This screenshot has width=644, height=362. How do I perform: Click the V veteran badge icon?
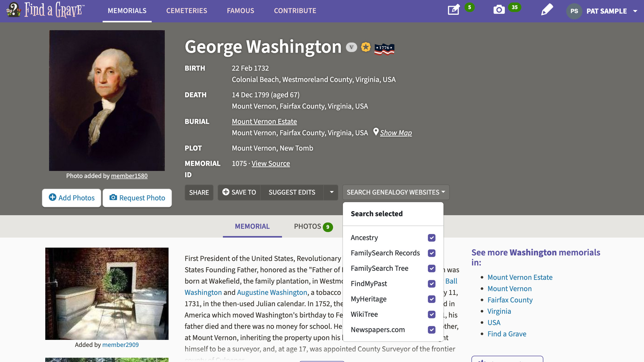tap(351, 47)
